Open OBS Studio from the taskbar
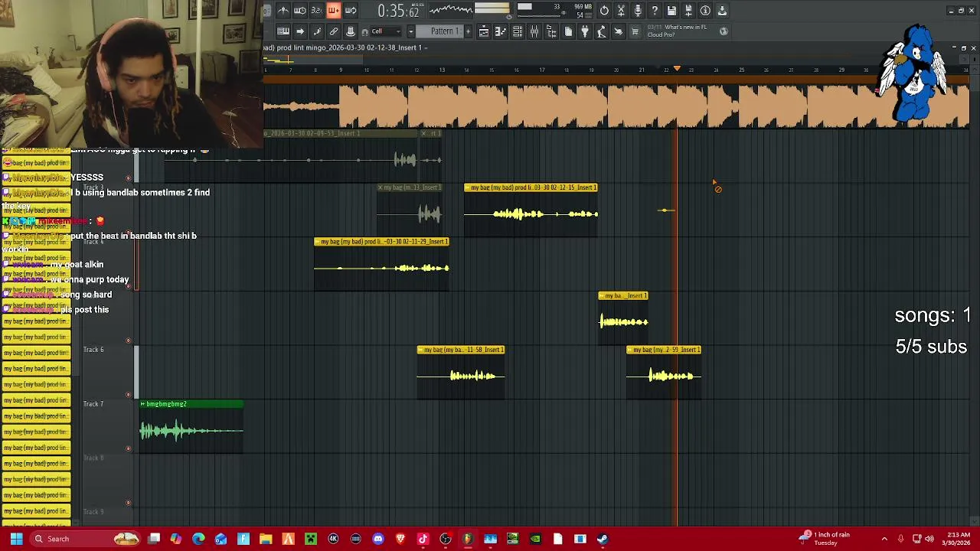The height and width of the screenshot is (551, 980). click(445, 539)
